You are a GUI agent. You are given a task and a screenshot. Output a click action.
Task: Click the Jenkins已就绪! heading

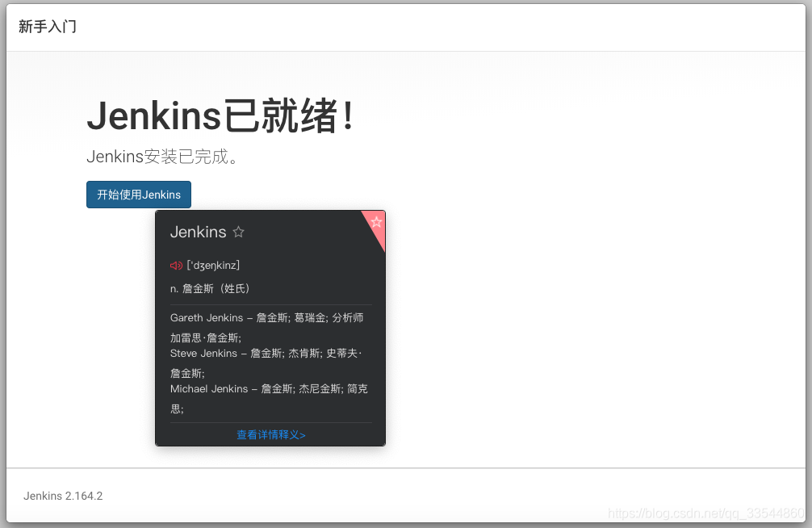(x=221, y=115)
